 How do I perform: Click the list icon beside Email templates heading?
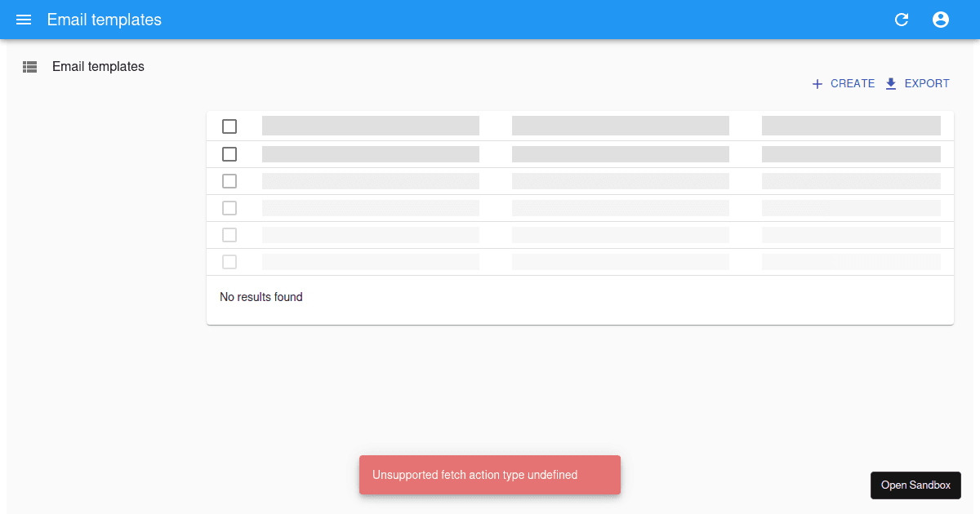pyautogui.click(x=29, y=66)
